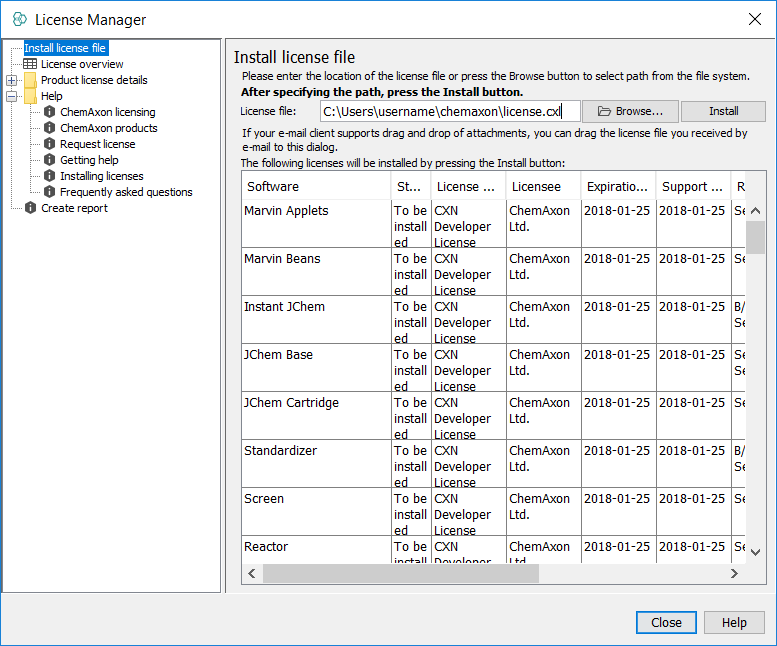
Task: Click the Install button
Action: pos(723,111)
